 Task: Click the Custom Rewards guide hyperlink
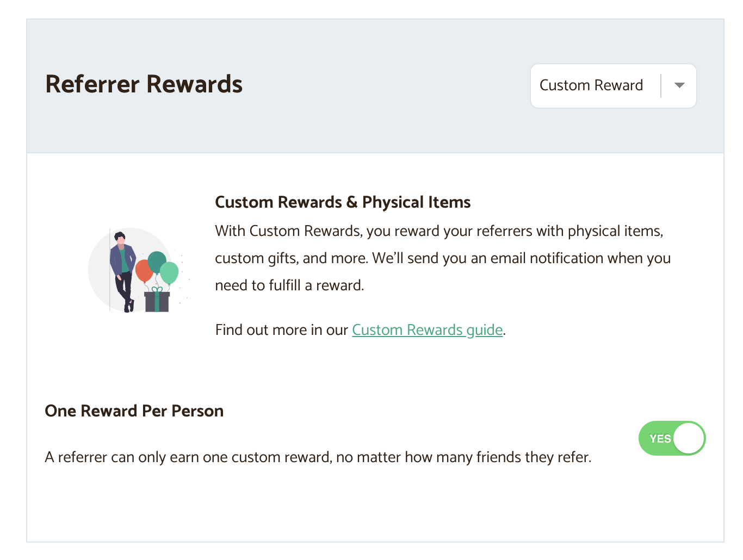[x=428, y=329]
